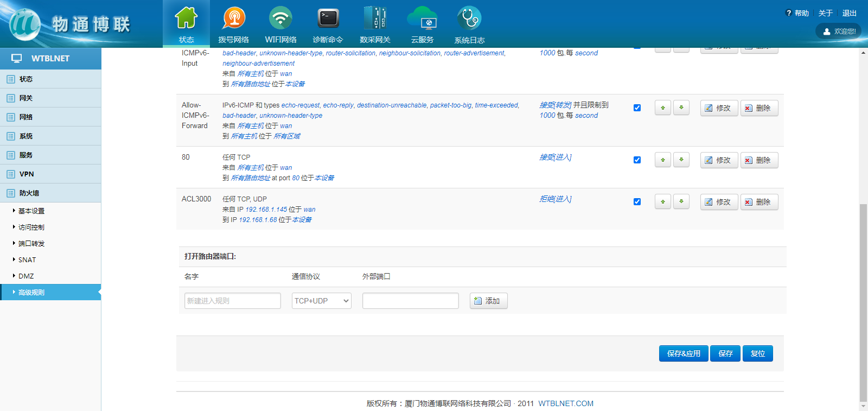Click 保存&应用 button
Viewport: 868px width, 411px height.
pos(684,353)
